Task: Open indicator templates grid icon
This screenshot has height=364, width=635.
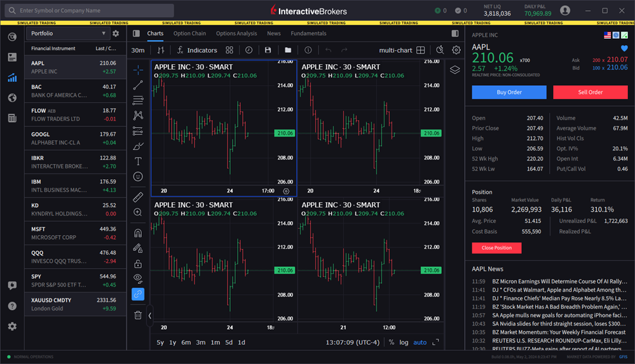Action: coord(229,50)
